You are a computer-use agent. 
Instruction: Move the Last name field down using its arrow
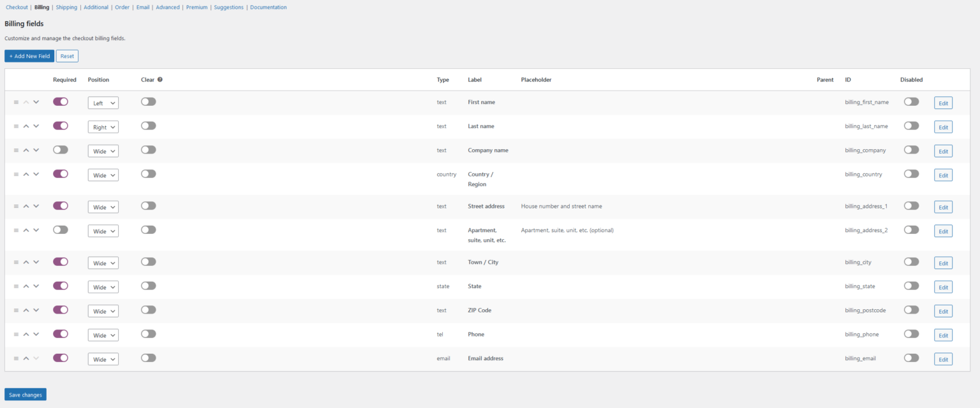click(x=36, y=126)
